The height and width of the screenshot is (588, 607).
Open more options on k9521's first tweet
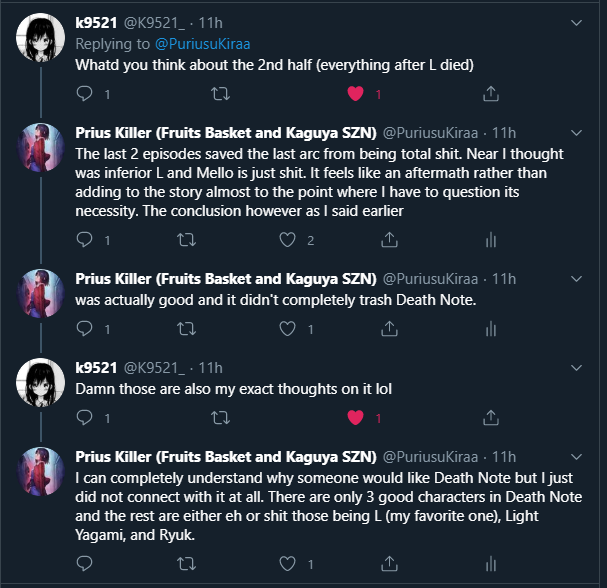click(x=575, y=22)
